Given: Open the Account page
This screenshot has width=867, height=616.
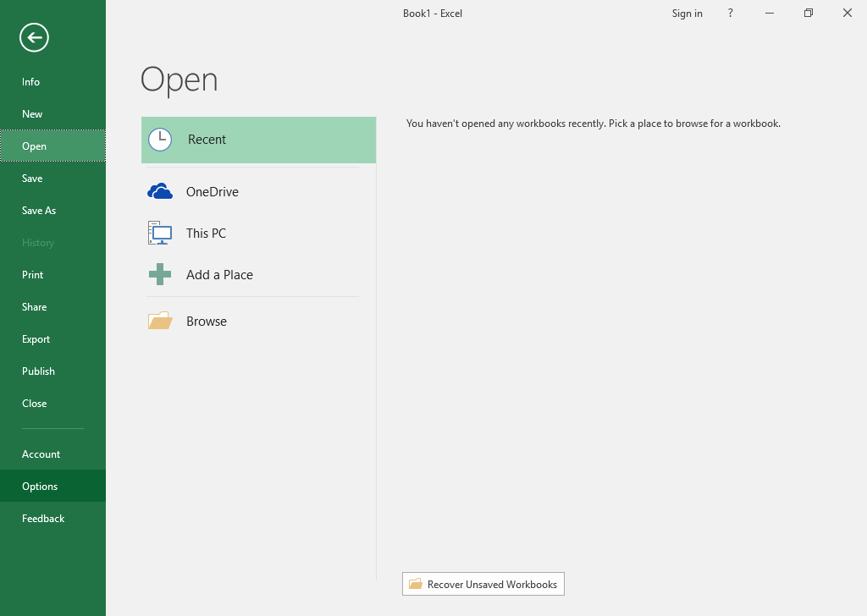Looking at the screenshot, I should pos(52,454).
